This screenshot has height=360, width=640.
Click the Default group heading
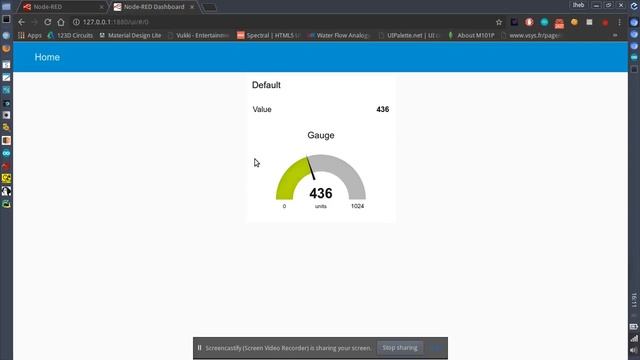[x=266, y=85]
